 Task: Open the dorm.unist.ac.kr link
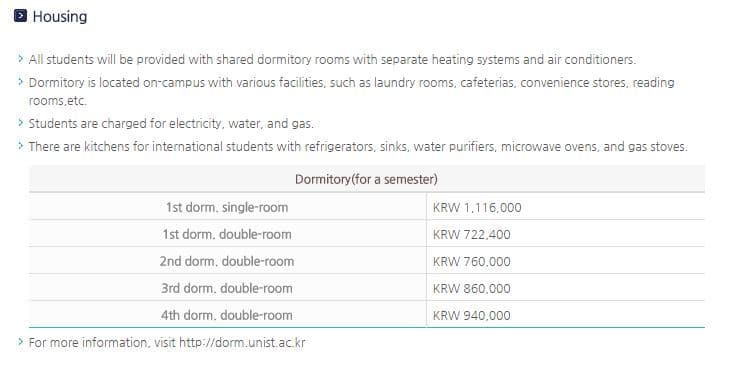coord(242,342)
